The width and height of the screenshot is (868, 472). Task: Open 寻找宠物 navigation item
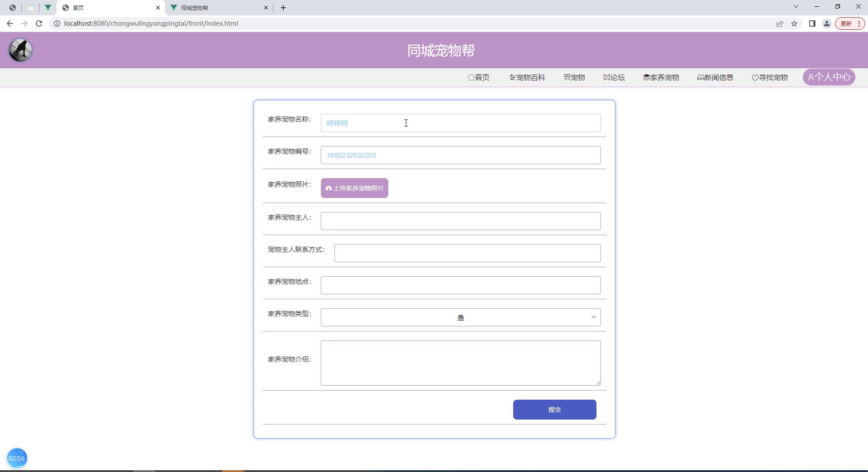point(770,77)
